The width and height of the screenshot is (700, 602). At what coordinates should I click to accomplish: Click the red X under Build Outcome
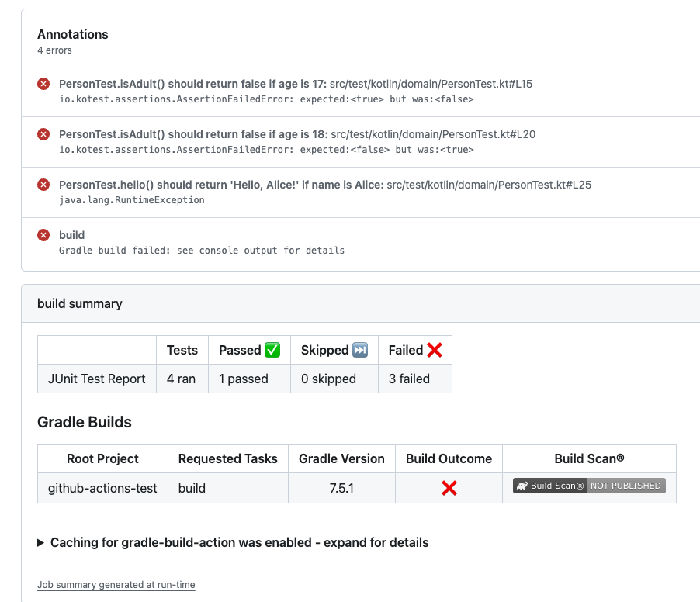pos(449,488)
